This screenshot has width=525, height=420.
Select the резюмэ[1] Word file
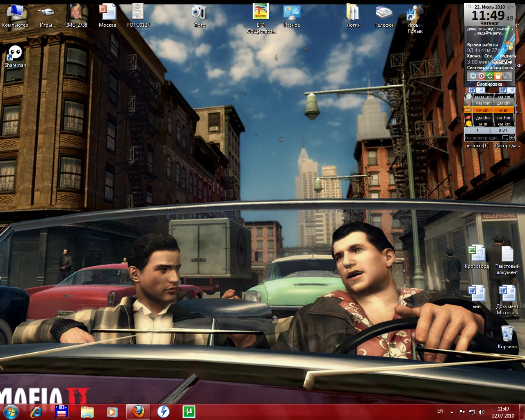click(x=477, y=145)
